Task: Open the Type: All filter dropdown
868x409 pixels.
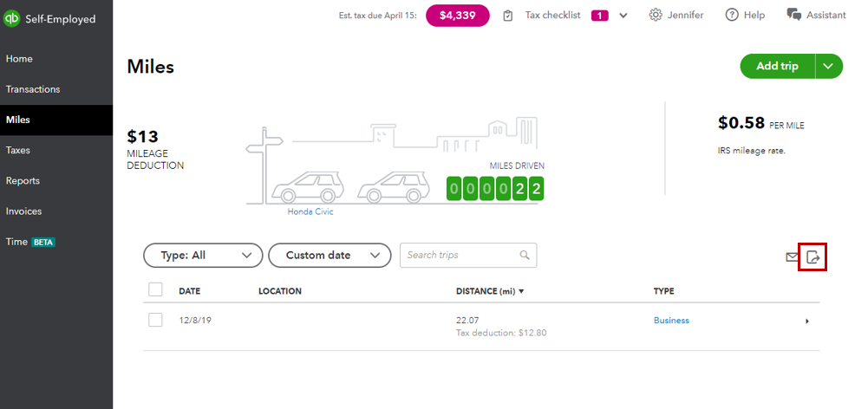Action: pos(203,255)
